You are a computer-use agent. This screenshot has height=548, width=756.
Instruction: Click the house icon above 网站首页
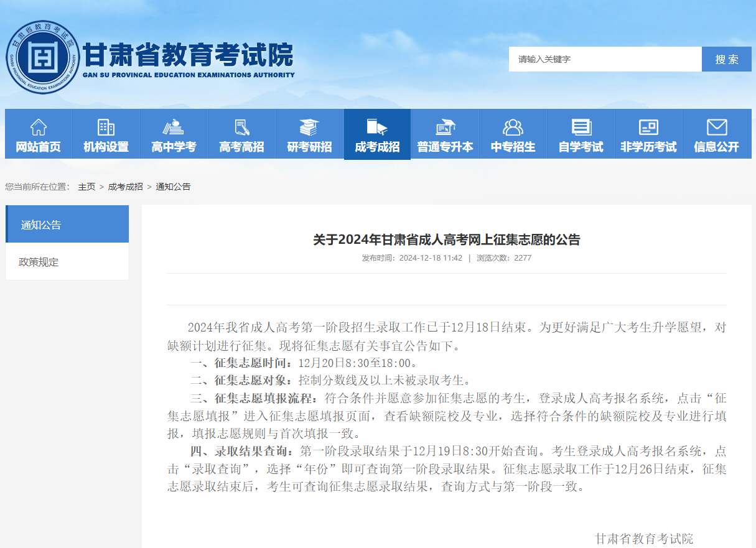(39, 128)
